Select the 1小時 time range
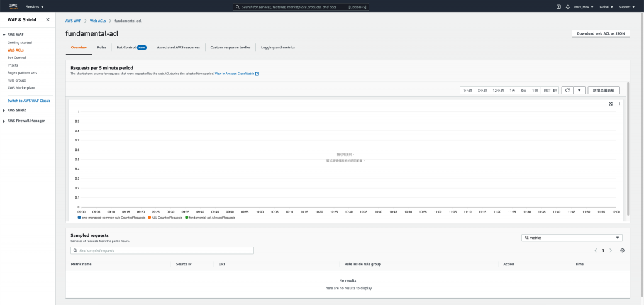Viewport: 644px width, 305px height. coord(467,91)
